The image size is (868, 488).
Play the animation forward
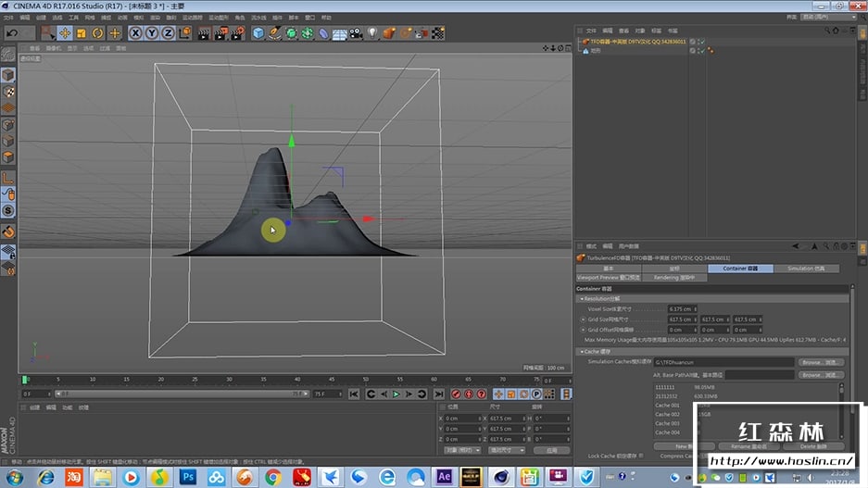[396, 394]
